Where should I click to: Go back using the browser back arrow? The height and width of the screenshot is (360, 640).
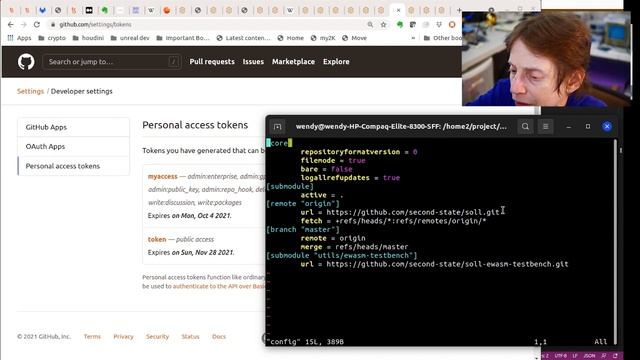(x=11, y=24)
